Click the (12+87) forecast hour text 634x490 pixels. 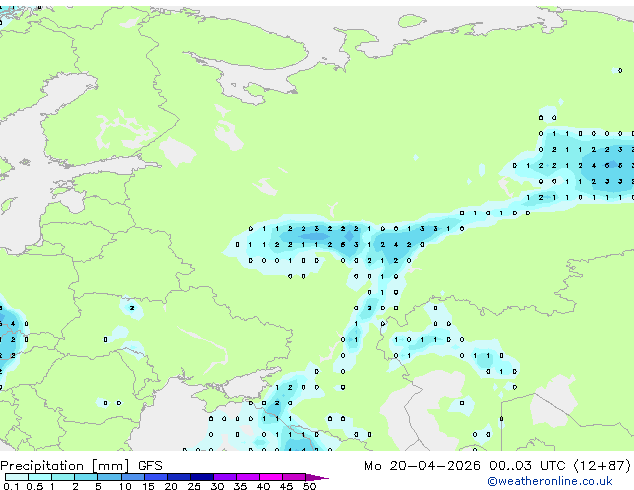(x=602, y=466)
